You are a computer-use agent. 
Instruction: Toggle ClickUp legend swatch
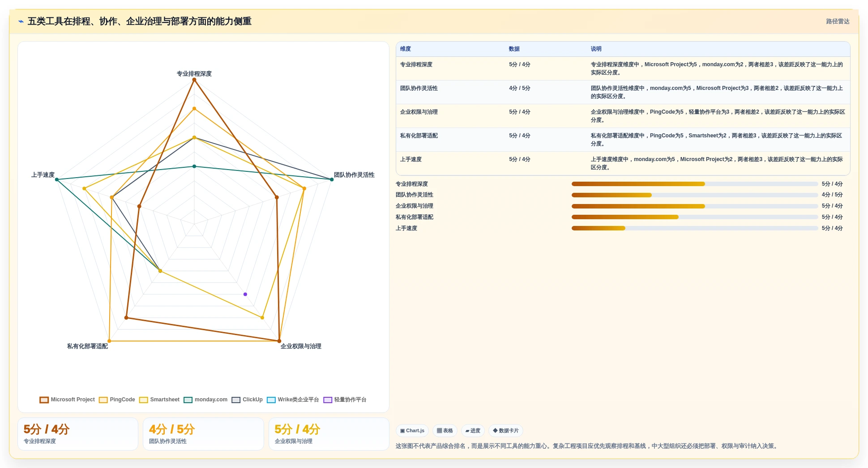click(236, 400)
